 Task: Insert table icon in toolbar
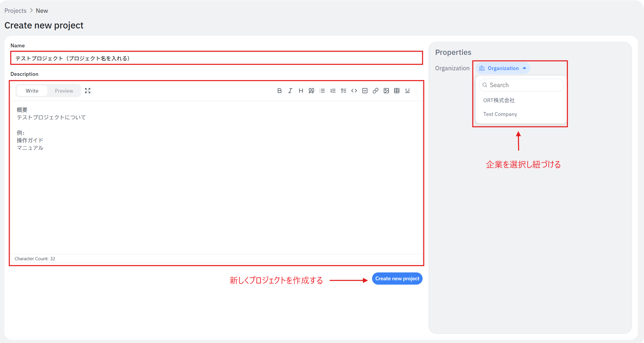pyautogui.click(x=397, y=91)
